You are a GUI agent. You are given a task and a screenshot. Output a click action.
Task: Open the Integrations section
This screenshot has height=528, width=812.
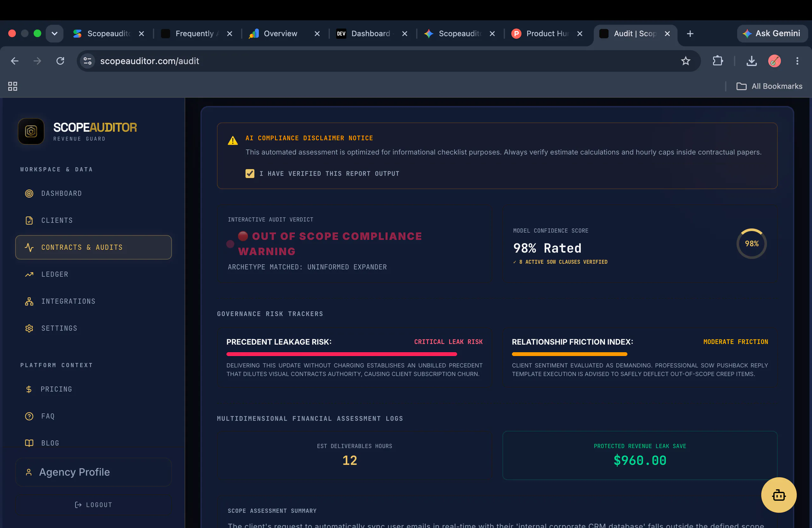coord(93,301)
